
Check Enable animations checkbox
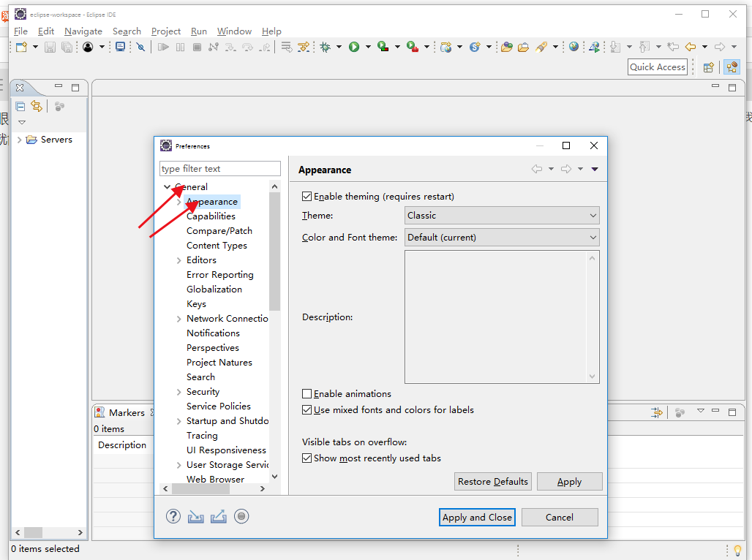coord(307,393)
